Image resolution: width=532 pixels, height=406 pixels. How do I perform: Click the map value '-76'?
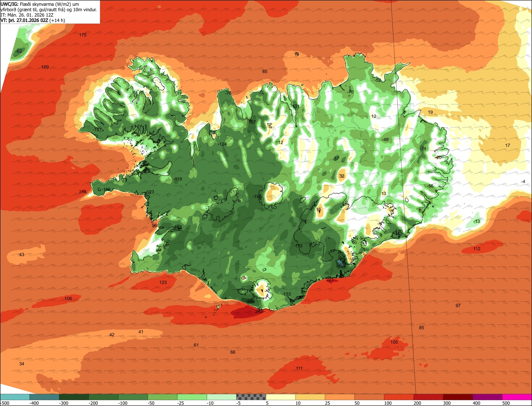pyautogui.click(x=228, y=93)
